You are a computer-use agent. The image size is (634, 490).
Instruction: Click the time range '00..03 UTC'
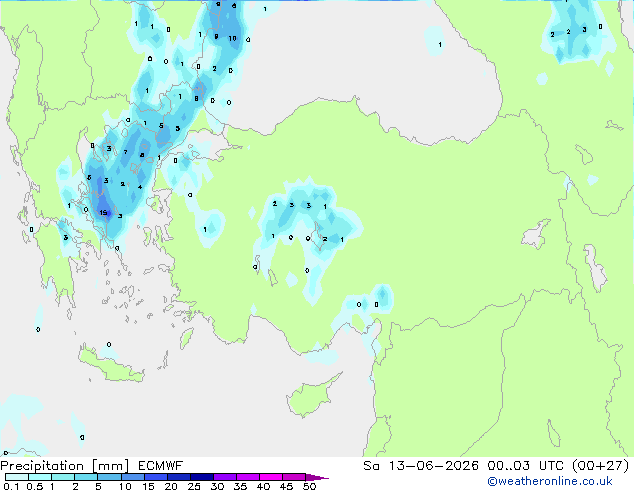[526, 466]
